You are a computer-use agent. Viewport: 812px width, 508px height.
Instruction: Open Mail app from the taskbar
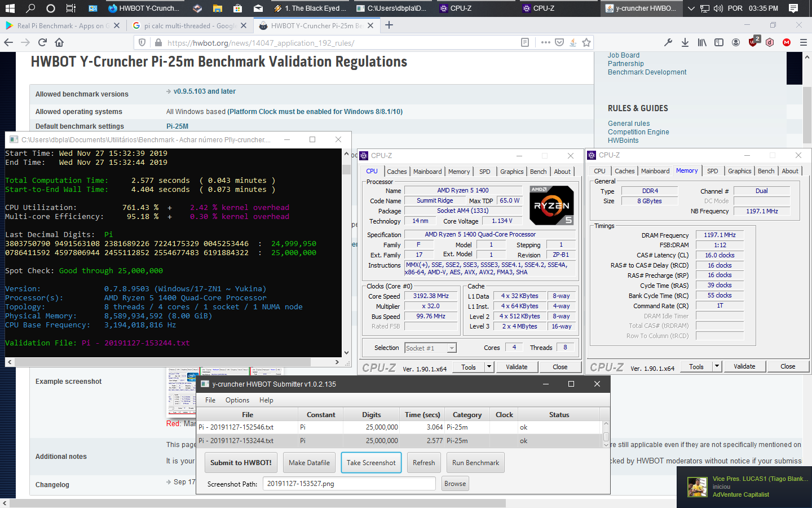pos(258,8)
